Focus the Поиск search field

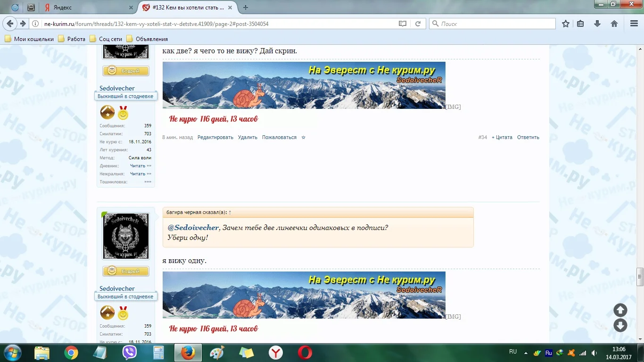click(x=492, y=24)
